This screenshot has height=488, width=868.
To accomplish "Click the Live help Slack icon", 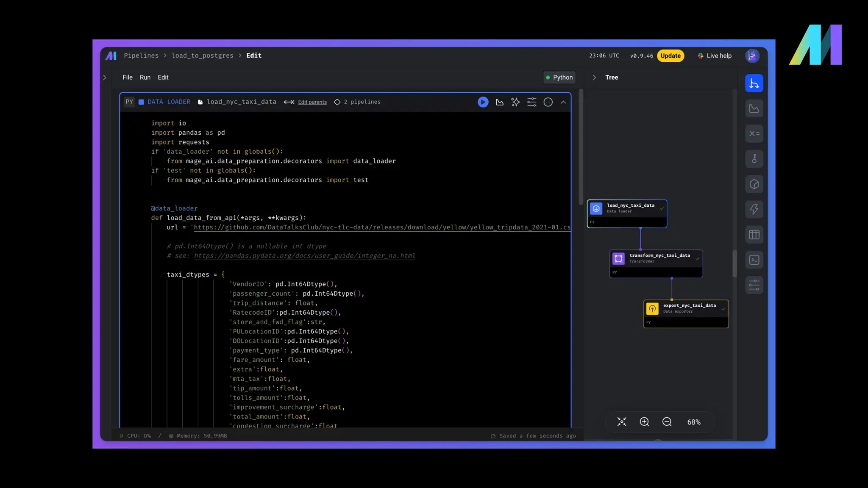I will 701,56.
